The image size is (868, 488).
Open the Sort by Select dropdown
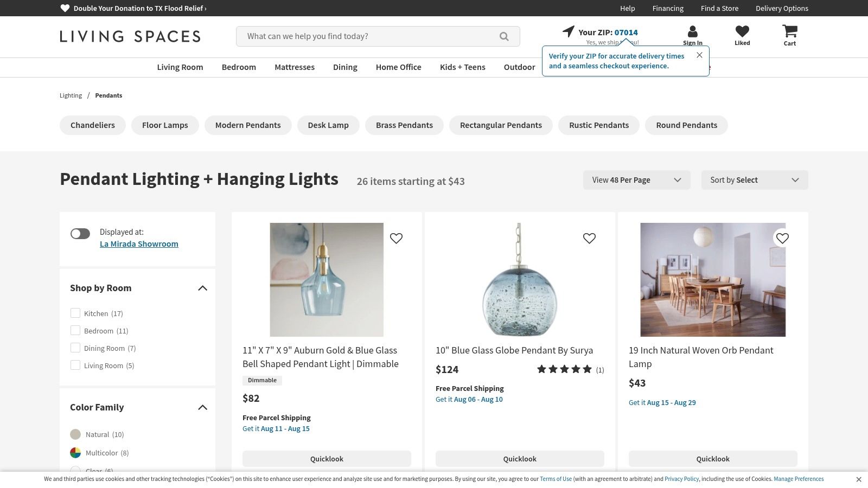click(754, 180)
